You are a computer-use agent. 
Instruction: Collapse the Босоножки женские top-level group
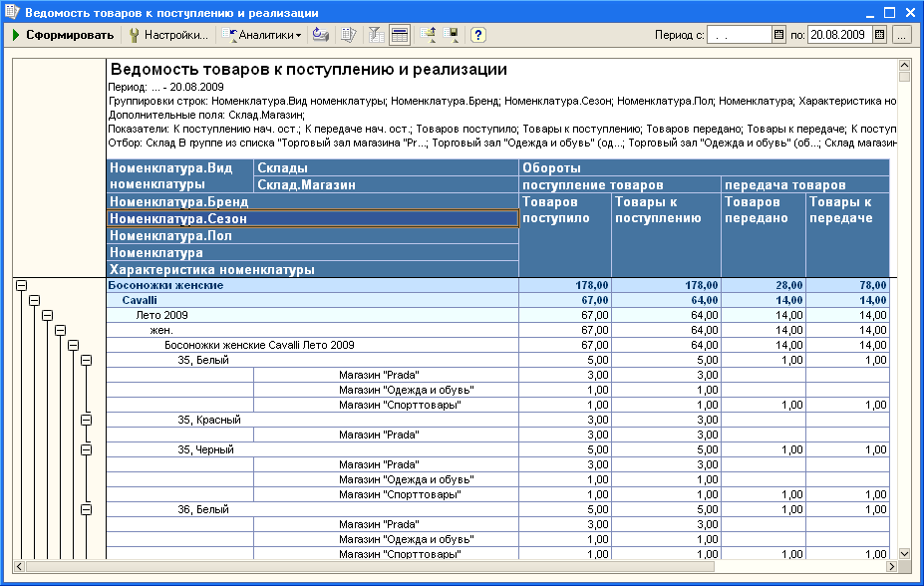[x=21, y=286]
